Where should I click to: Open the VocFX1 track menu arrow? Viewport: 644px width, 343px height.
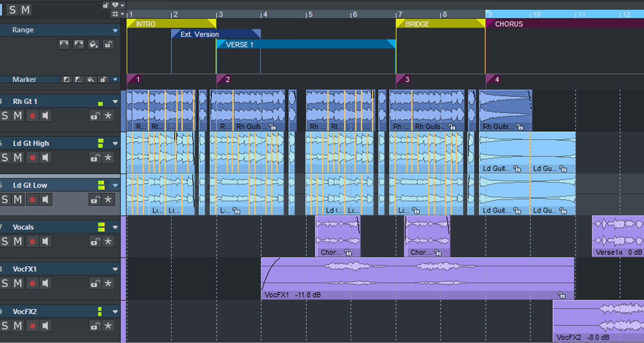click(115, 269)
